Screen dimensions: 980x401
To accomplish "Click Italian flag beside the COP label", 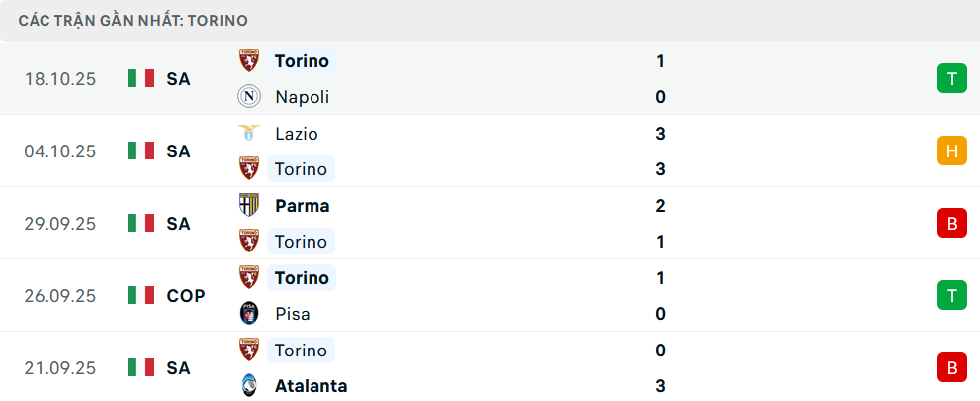I will coord(141,295).
